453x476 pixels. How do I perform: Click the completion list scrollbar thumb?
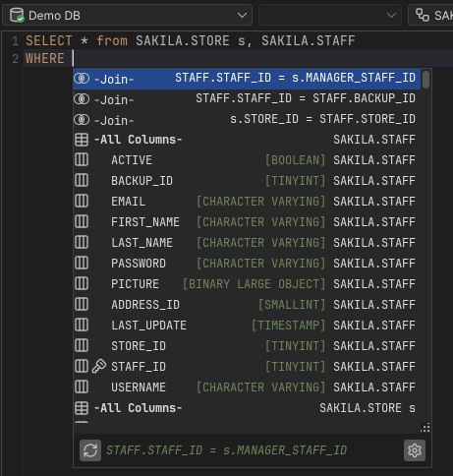click(x=425, y=80)
